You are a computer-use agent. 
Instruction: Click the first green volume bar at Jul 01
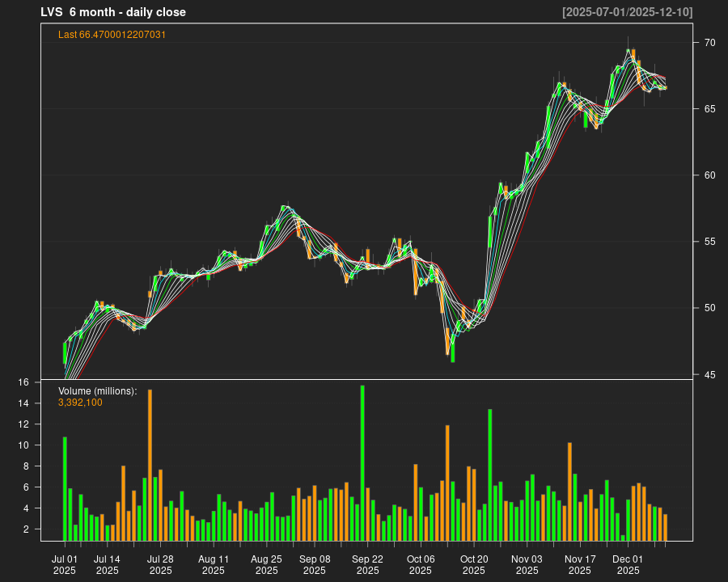point(65,488)
